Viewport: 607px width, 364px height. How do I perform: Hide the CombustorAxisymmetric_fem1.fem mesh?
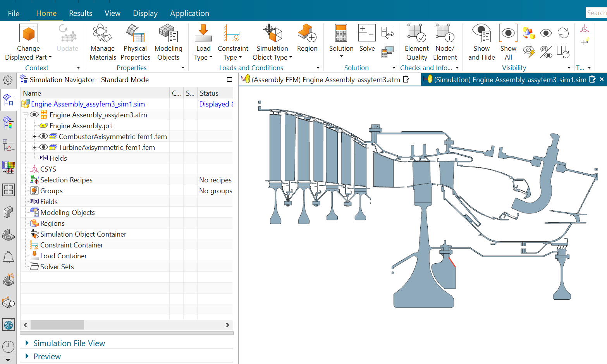click(x=44, y=137)
